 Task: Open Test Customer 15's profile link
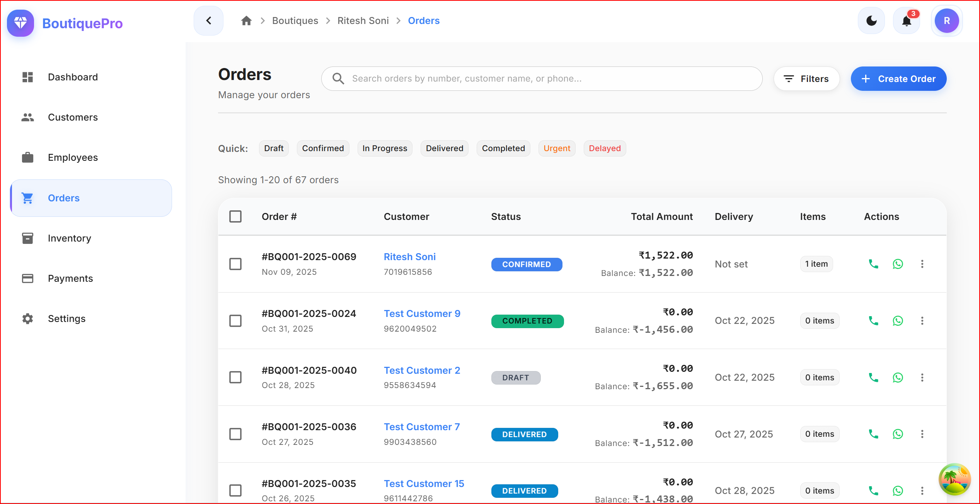tap(424, 483)
